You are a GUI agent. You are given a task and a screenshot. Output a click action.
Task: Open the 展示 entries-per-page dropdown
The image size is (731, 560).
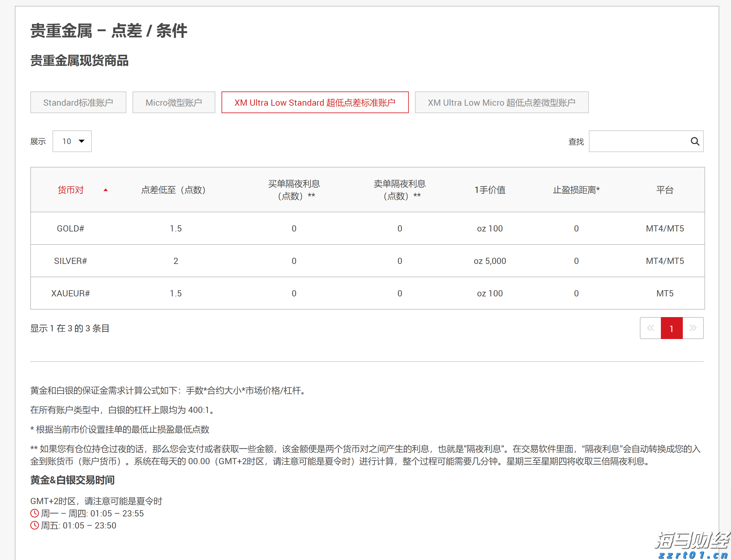coord(72,141)
